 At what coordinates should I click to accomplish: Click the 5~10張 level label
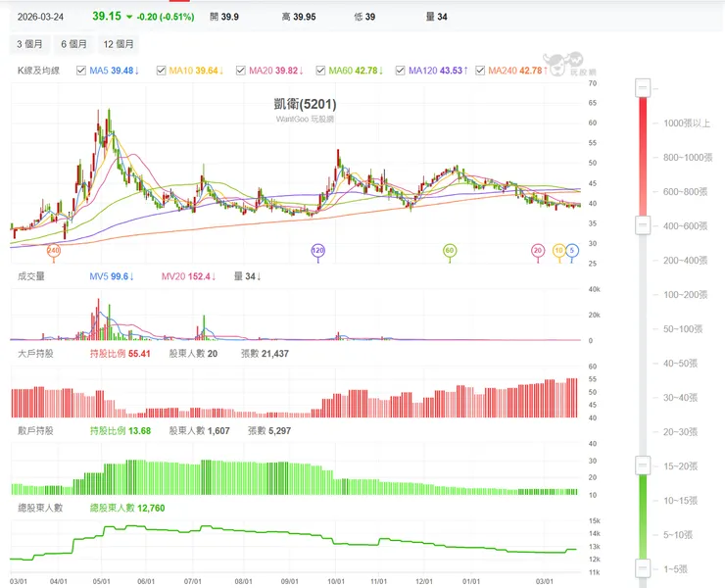(678, 535)
